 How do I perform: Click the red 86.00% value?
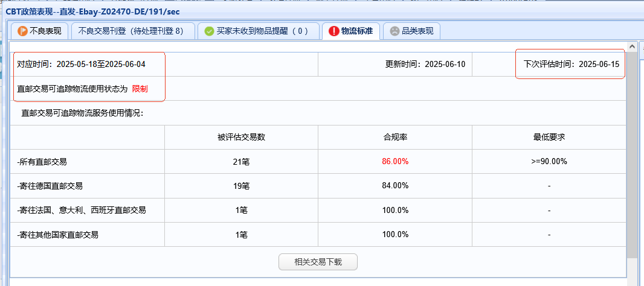395,162
